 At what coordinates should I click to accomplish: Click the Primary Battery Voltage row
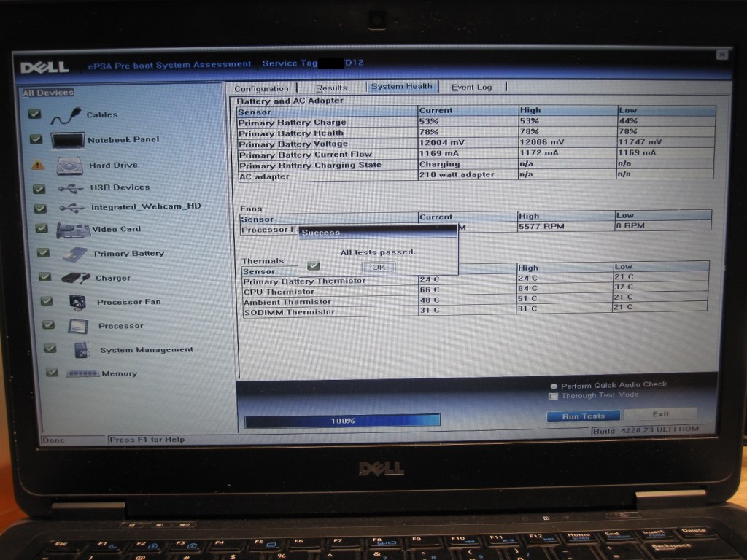476,143
